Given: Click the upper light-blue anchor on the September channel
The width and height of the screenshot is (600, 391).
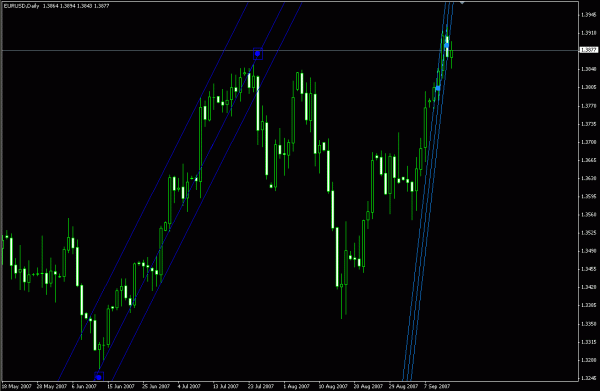Looking at the screenshot, I should pyautogui.click(x=447, y=46).
